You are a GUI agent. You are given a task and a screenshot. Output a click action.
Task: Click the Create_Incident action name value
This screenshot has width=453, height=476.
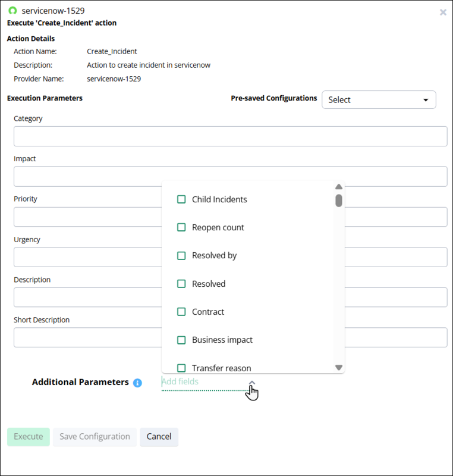tap(112, 52)
